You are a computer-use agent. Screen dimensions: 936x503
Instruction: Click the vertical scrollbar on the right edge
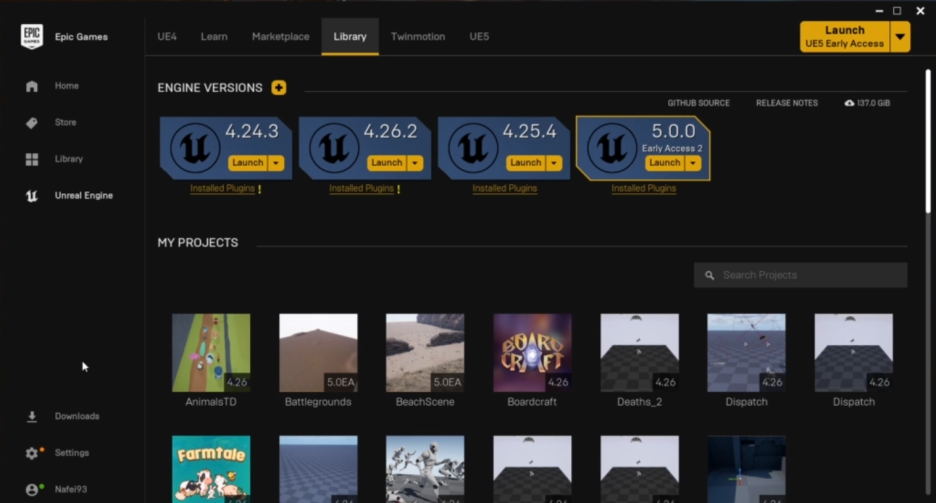point(928,141)
